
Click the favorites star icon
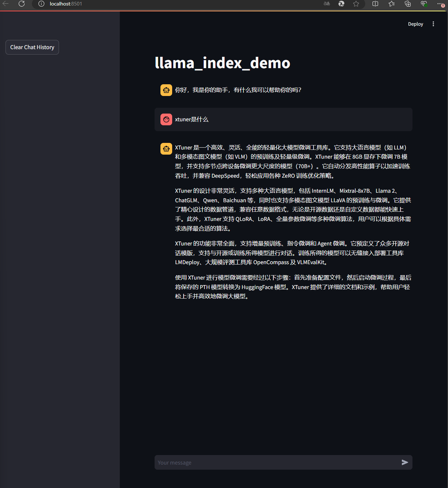(356, 4)
